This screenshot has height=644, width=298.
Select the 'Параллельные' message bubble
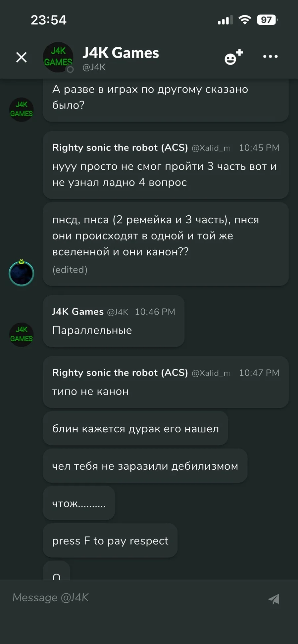click(x=114, y=321)
